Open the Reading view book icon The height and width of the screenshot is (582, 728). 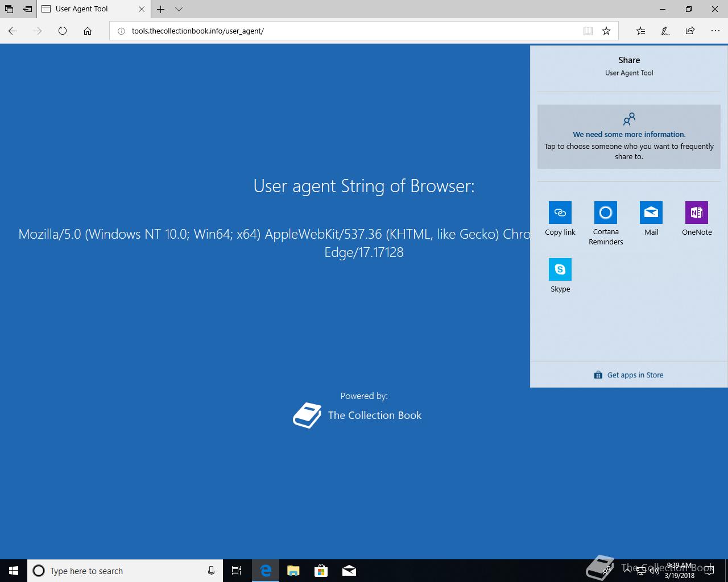pyautogui.click(x=588, y=31)
